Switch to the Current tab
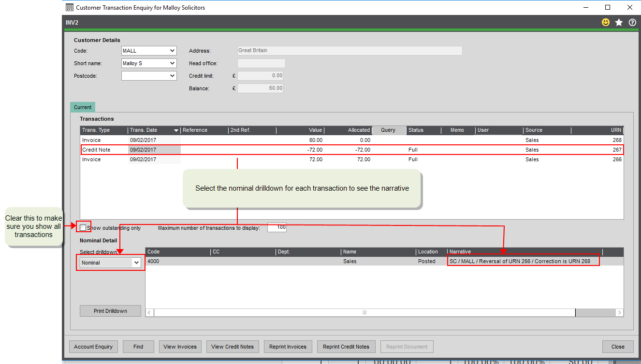641x364 pixels. pyautogui.click(x=83, y=107)
